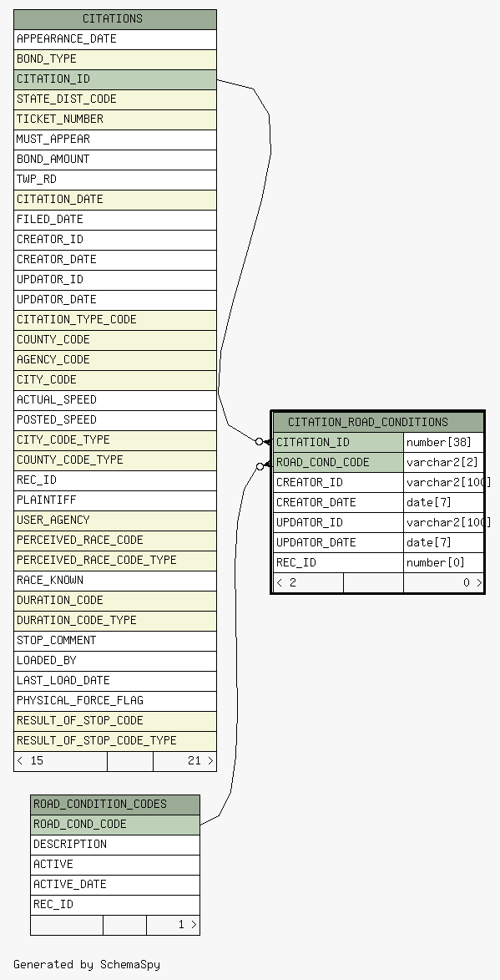Select the PERCEIVED_RACE_CODE_TYPE column
The width and height of the screenshot is (500, 980).
click(x=115, y=560)
